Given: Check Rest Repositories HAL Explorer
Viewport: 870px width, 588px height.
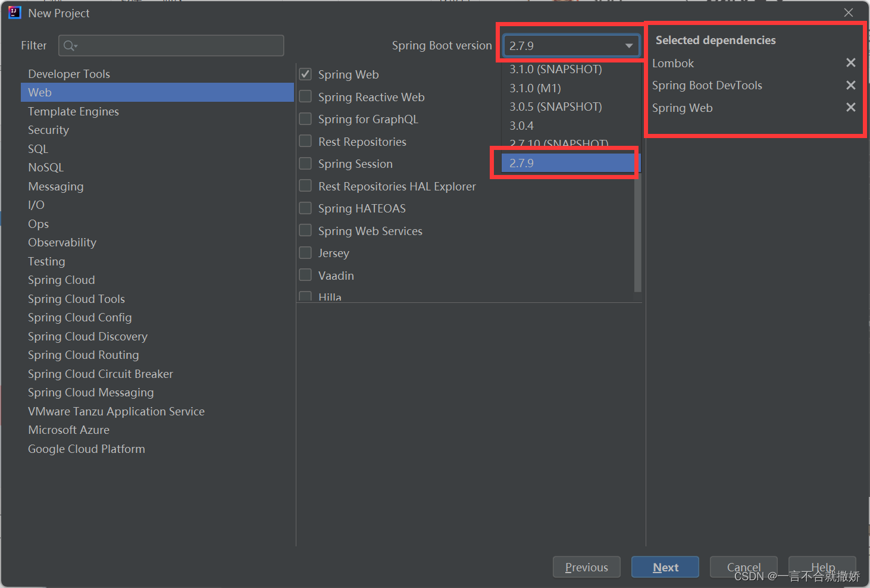Looking at the screenshot, I should (x=305, y=186).
